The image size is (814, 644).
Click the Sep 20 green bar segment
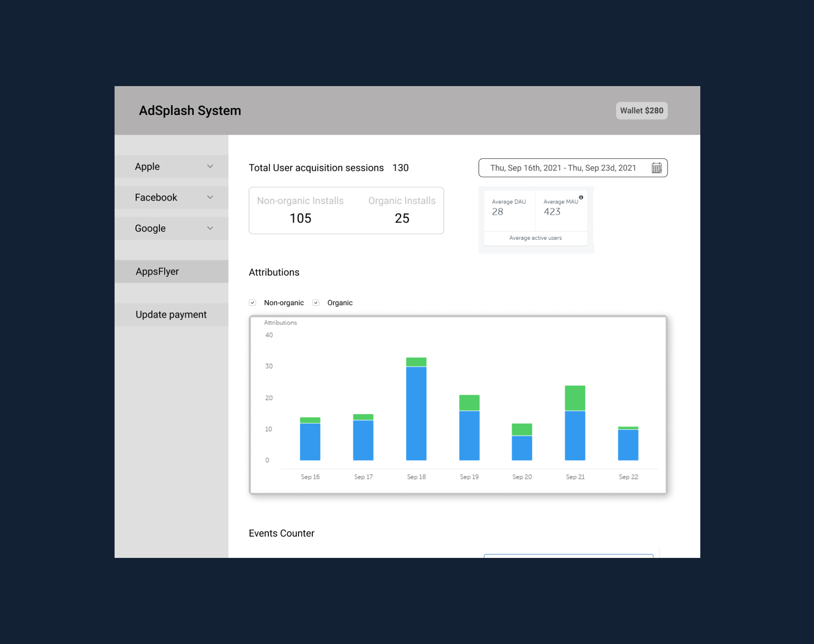[522, 430]
